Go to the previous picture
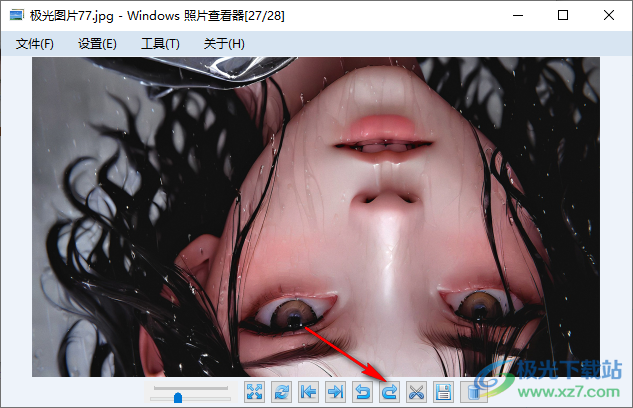Screen dimensions: 633x408 [308, 392]
